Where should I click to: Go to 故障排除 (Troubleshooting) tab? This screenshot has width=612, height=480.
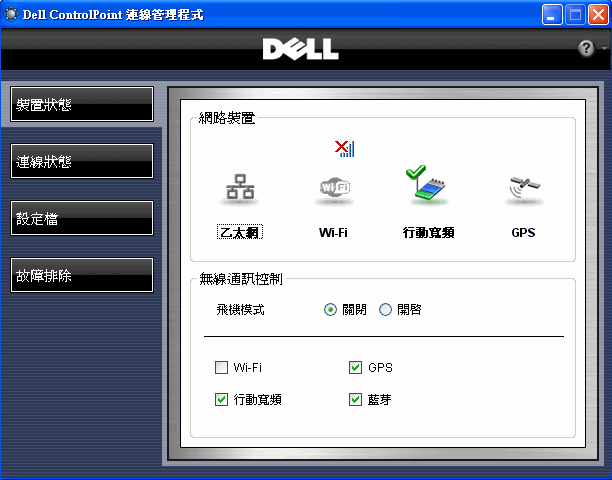(82, 275)
